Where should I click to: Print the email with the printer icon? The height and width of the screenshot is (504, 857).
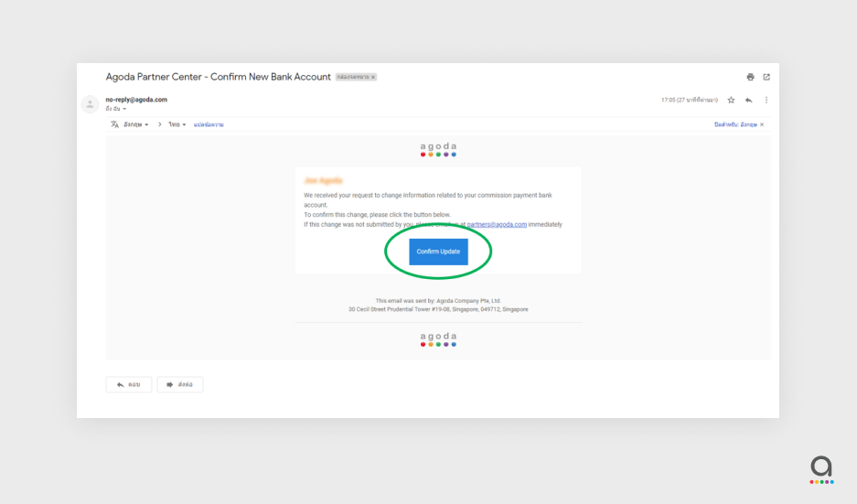(x=750, y=77)
